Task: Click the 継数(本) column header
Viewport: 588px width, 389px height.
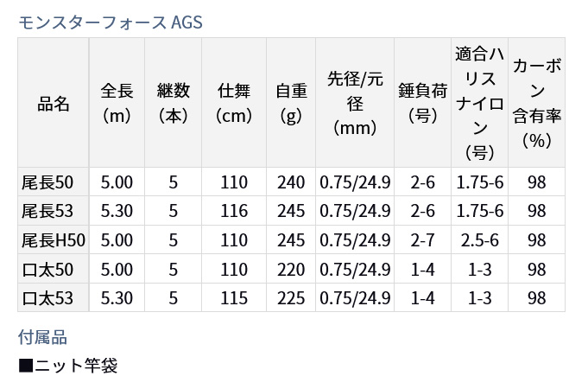Action: pyautogui.click(x=173, y=103)
